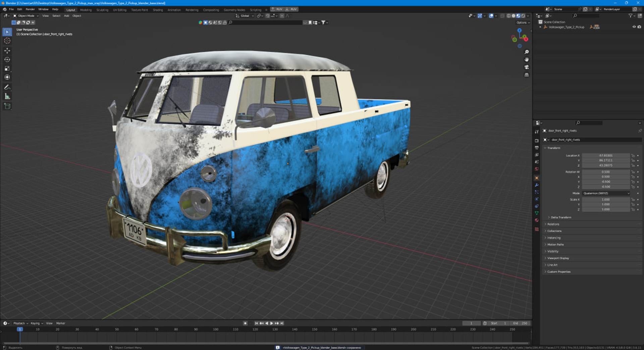Expand the Viewport Display panel

click(558, 258)
